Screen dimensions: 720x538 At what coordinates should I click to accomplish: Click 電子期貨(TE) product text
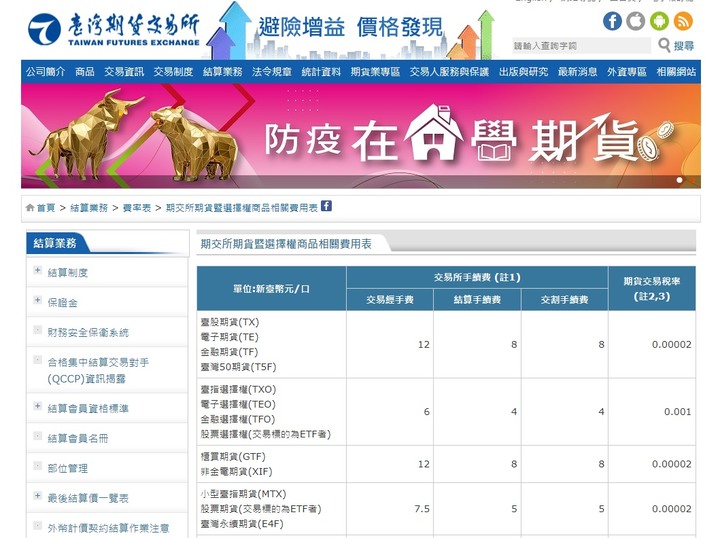click(230, 337)
